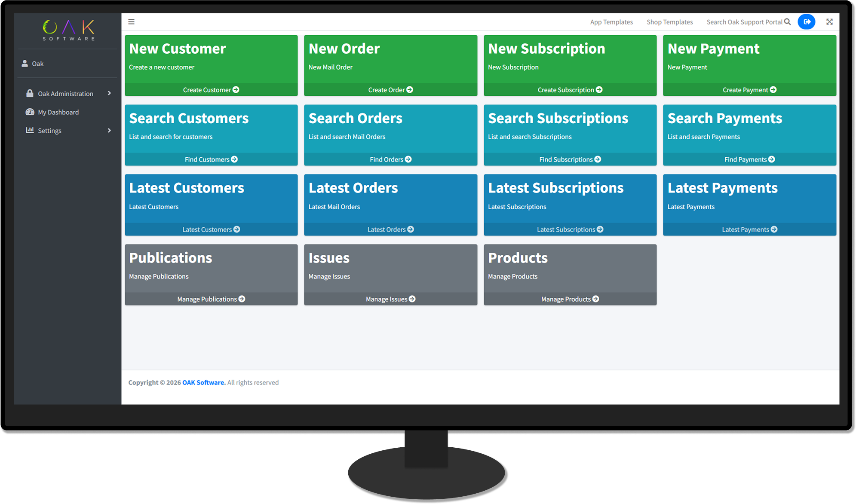Click the My Dashboard gauge icon

click(30, 112)
